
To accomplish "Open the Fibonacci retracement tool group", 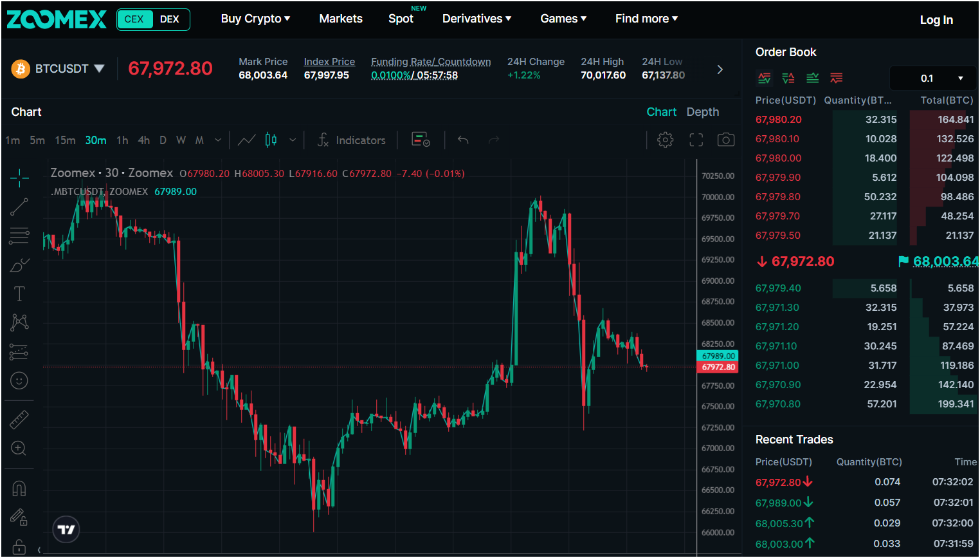I will 19,236.
